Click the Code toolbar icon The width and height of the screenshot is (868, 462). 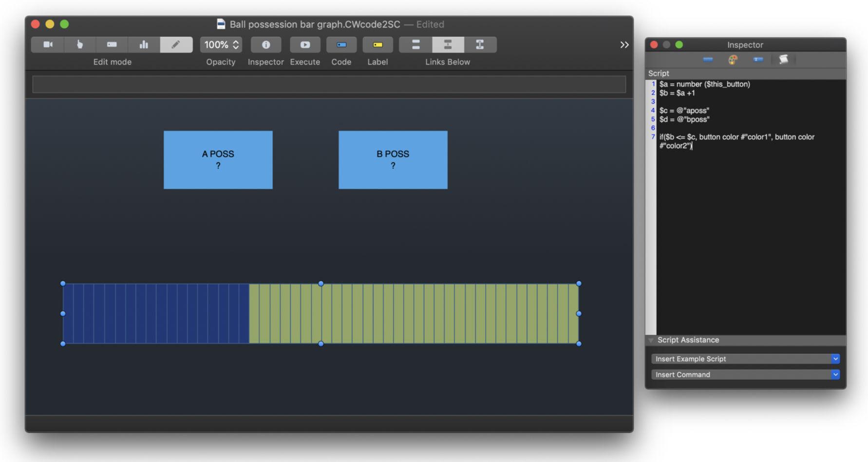(x=341, y=44)
